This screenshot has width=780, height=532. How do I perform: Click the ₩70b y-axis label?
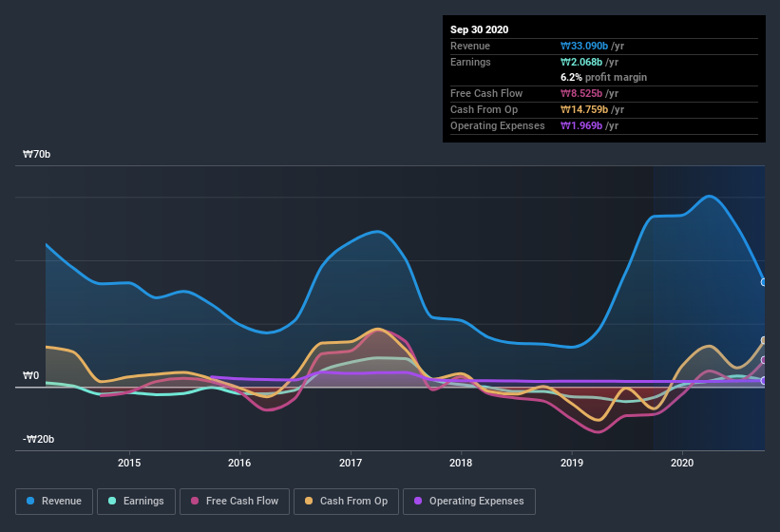click(x=38, y=154)
